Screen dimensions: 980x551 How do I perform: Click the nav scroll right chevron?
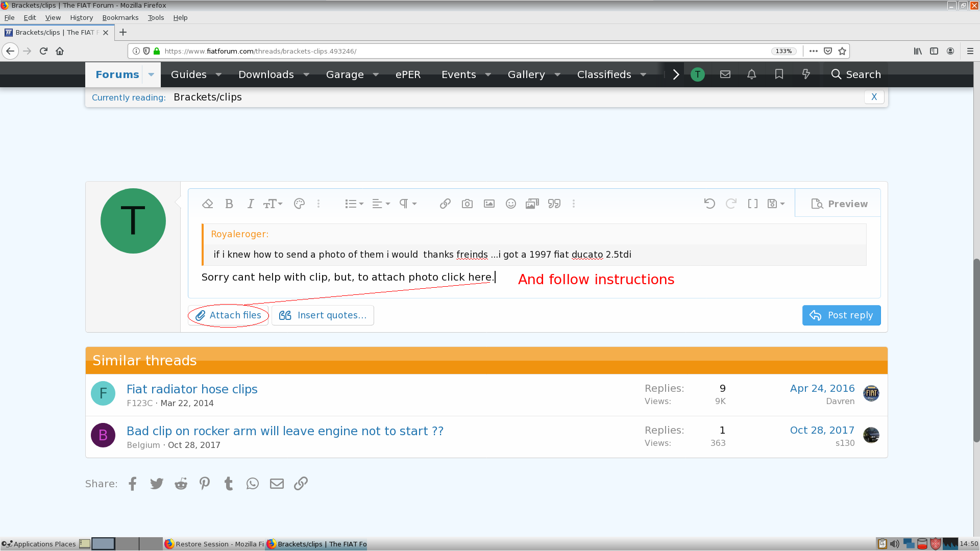pos(676,74)
